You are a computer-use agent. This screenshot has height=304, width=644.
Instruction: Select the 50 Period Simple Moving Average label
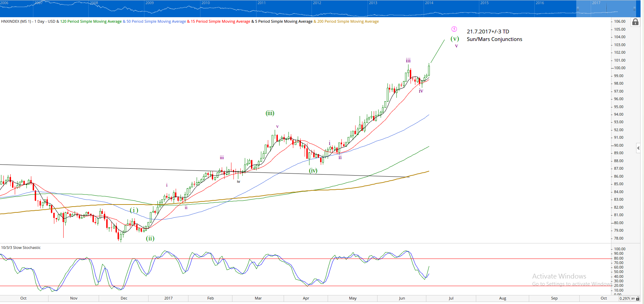[156, 21]
